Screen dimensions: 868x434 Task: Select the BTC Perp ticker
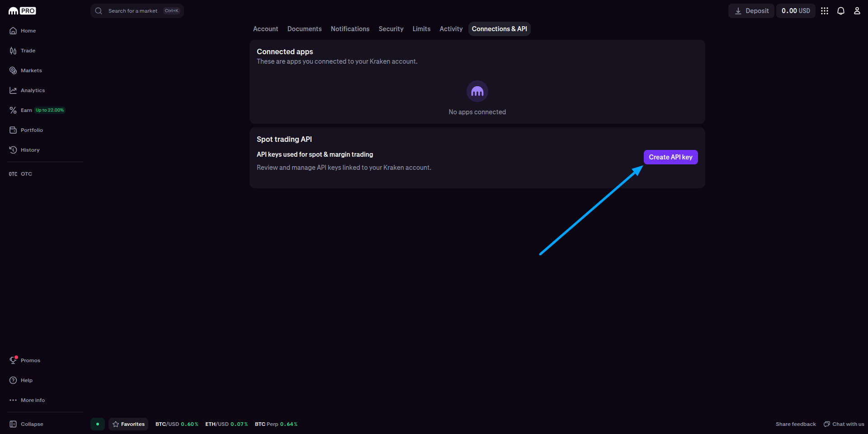coord(276,424)
